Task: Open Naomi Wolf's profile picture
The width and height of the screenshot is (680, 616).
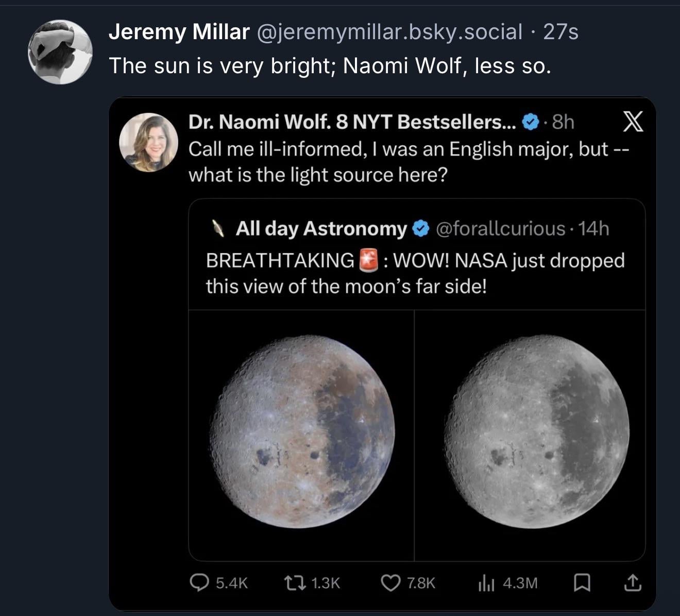Action: coord(148,142)
